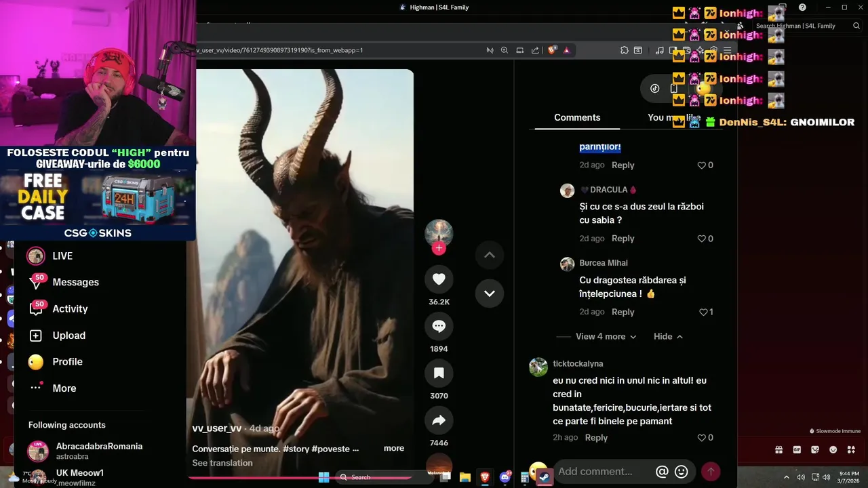Reply to ticktockalyna's comment
This screenshot has height=488, width=868.
click(x=596, y=438)
